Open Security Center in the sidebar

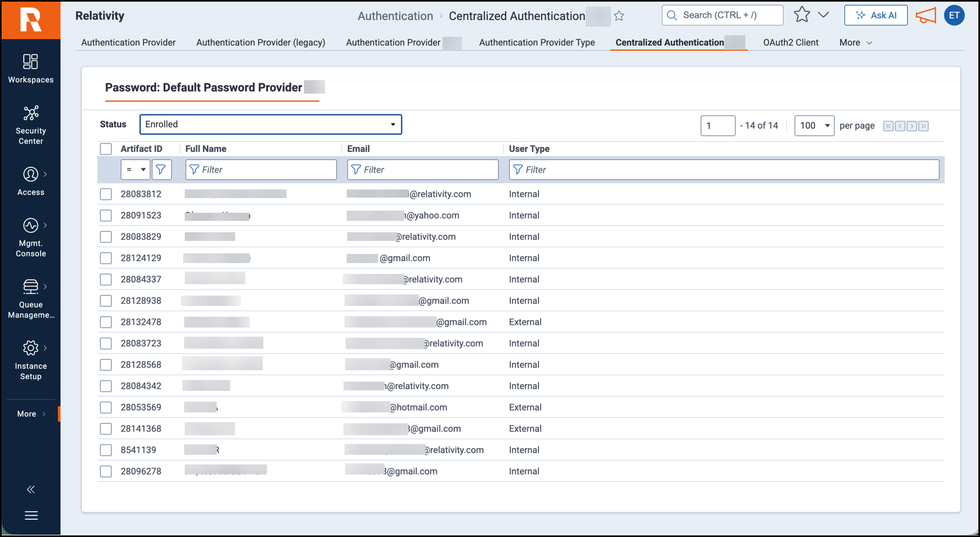coord(31,125)
